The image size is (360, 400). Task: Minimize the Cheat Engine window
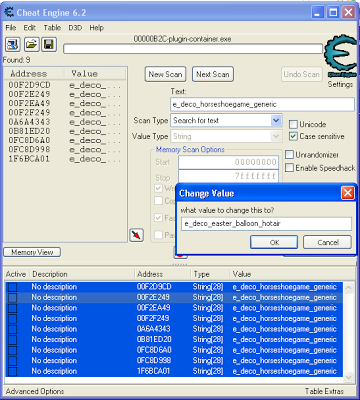click(317, 13)
